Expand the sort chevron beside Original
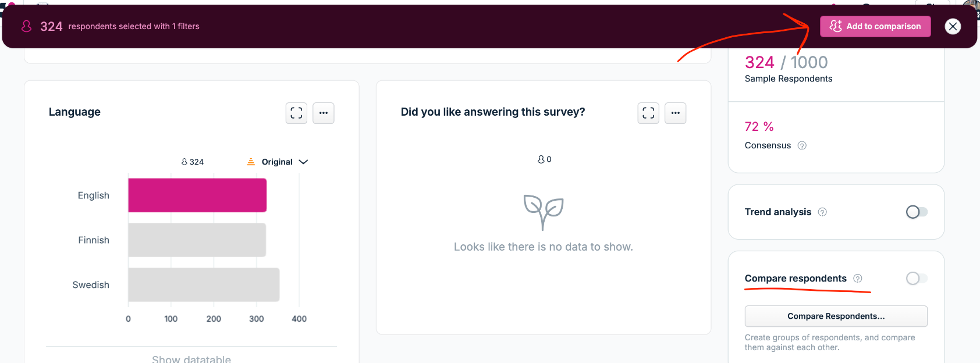The image size is (980, 363). 303,162
